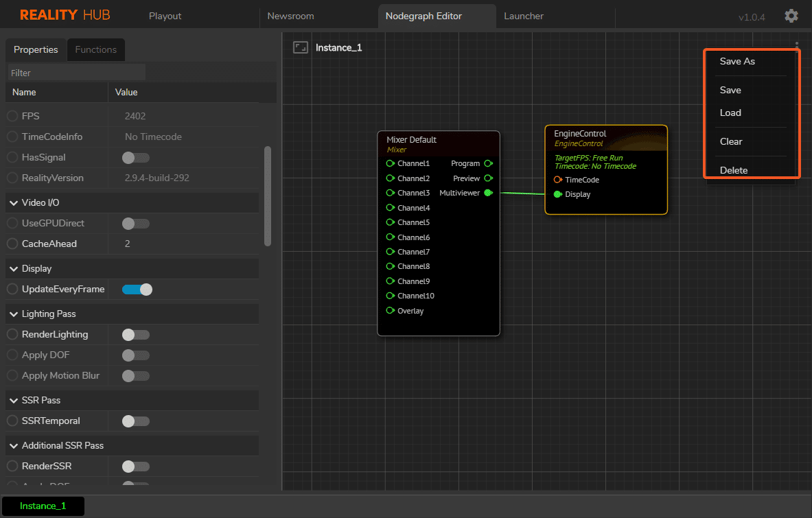Click the Preview output pin on Mixer
The width and height of the screenshot is (812, 518).
(488, 178)
